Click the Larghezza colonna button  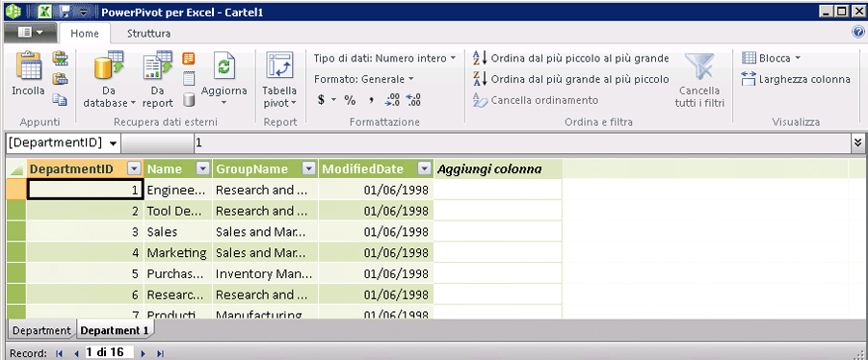(x=796, y=79)
